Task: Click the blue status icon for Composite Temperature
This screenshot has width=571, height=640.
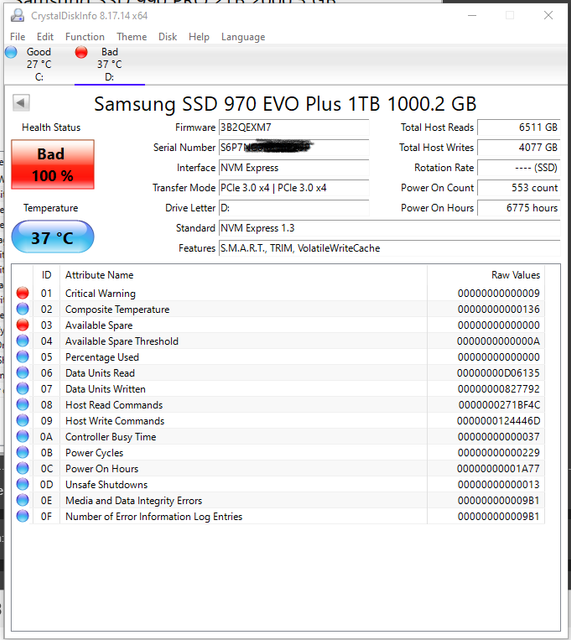Action: 23,309
